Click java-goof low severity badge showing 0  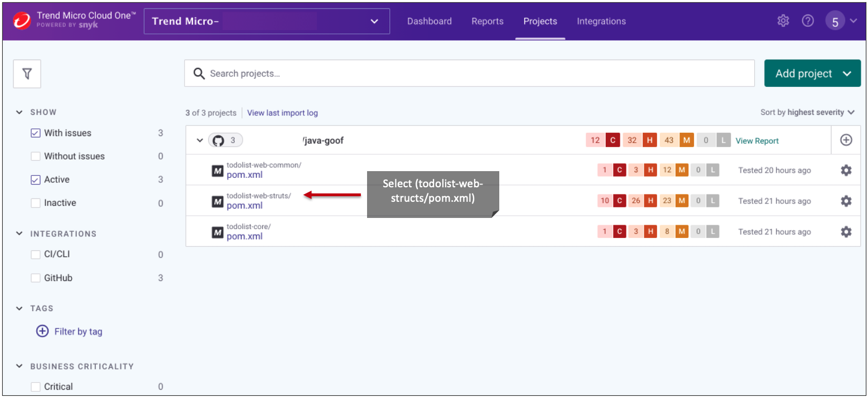coord(713,140)
